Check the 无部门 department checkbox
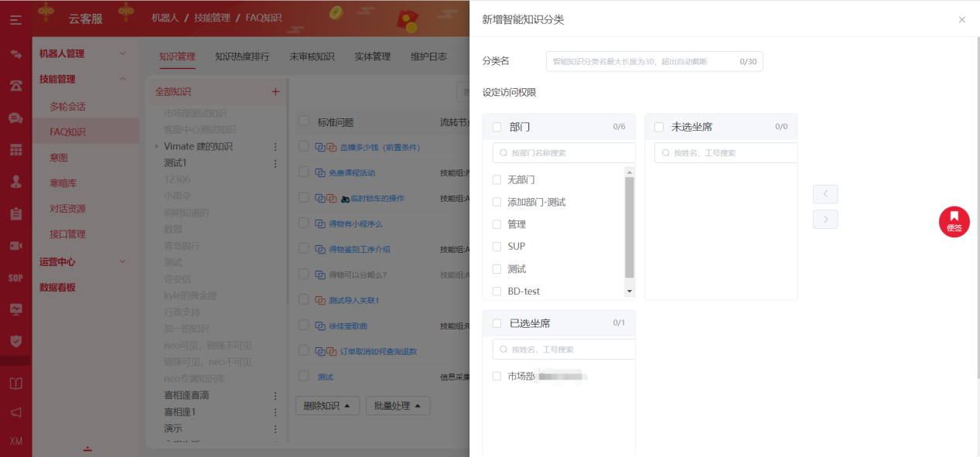The height and width of the screenshot is (457, 980). (497, 179)
